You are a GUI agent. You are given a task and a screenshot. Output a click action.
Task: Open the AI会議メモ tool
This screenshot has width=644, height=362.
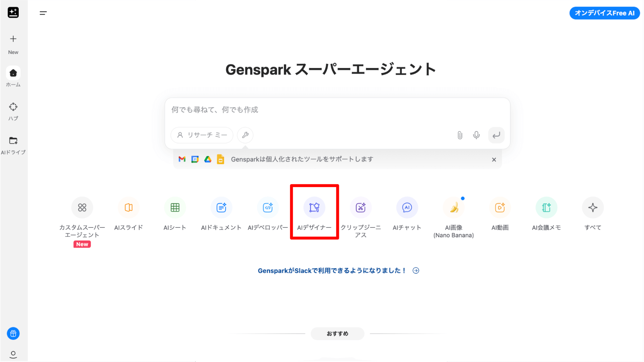point(546,208)
